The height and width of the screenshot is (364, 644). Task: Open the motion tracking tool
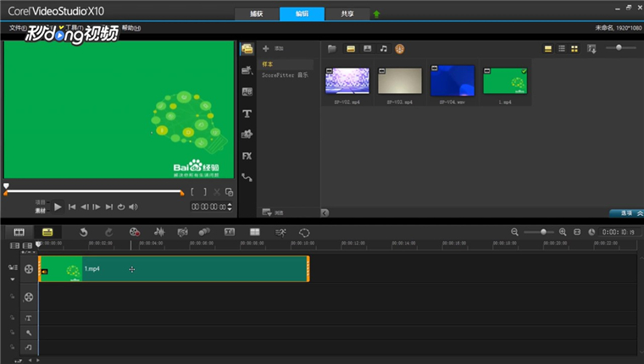pos(204,232)
